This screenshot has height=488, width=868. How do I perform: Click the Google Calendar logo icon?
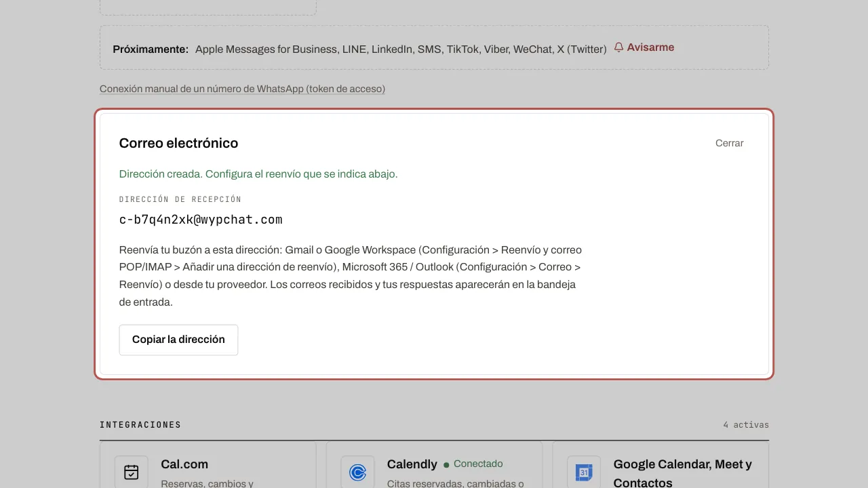click(584, 472)
